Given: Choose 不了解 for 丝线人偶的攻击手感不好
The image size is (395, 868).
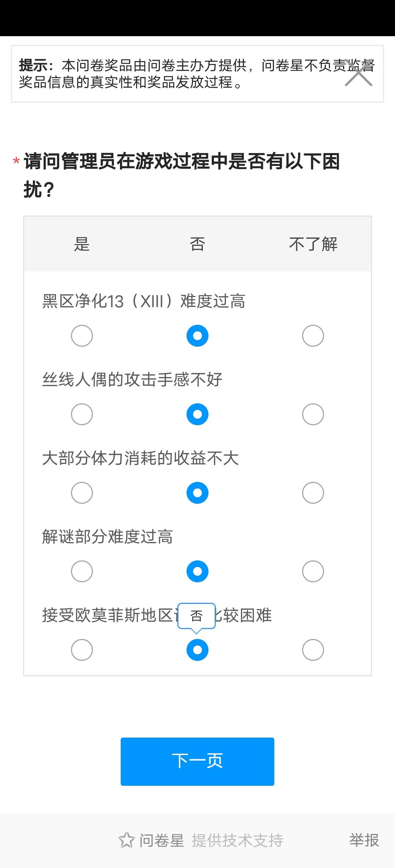Looking at the screenshot, I should pyautogui.click(x=313, y=414).
